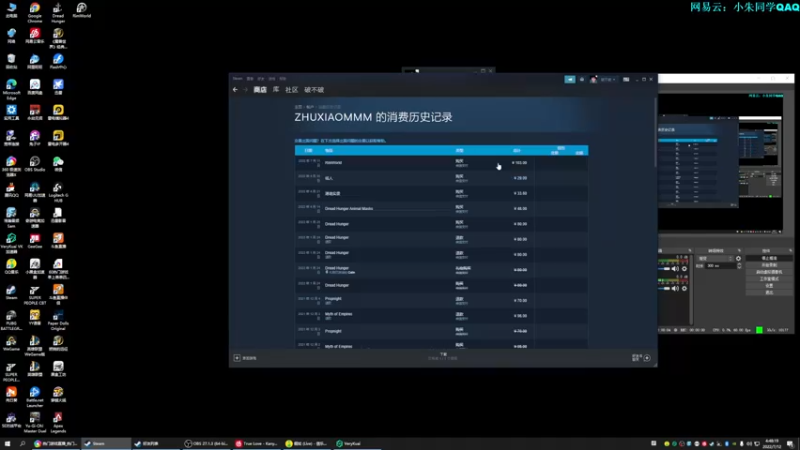Click the Steam page vertical scrollbar

click(655, 133)
